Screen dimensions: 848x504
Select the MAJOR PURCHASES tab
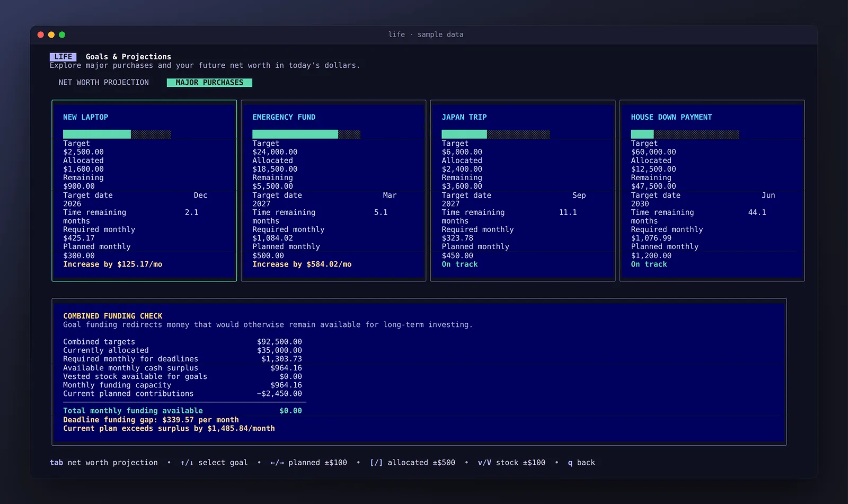[209, 83]
